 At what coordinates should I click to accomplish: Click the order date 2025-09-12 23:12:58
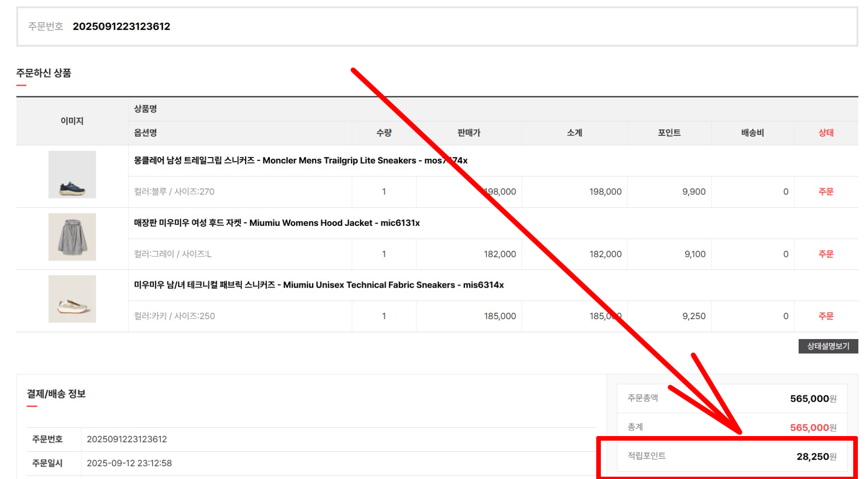(x=129, y=463)
